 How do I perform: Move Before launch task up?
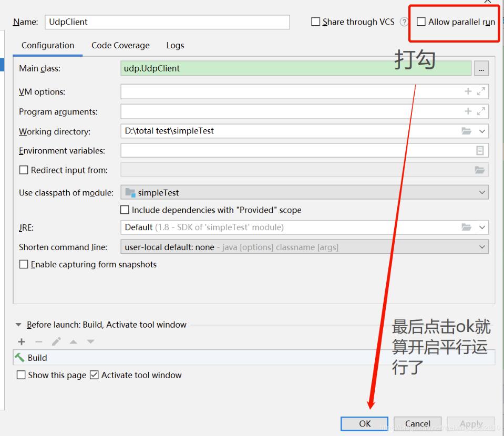(73, 341)
